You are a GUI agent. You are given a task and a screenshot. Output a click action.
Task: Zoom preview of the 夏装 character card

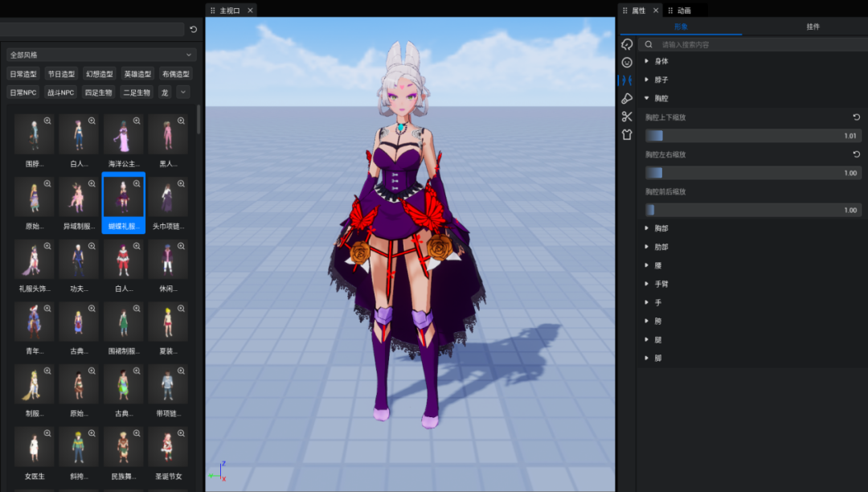[x=181, y=308]
